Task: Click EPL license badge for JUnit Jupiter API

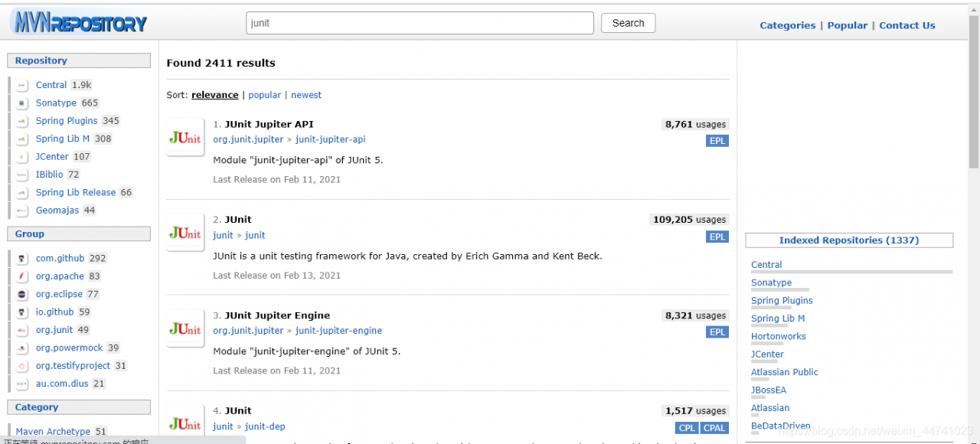Action: pos(717,141)
